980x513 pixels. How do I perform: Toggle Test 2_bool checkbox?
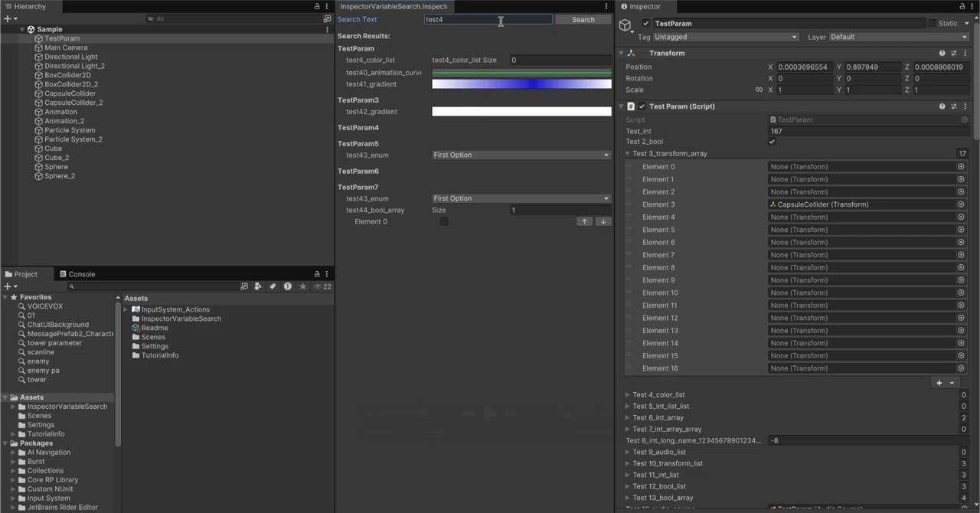click(x=772, y=142)
